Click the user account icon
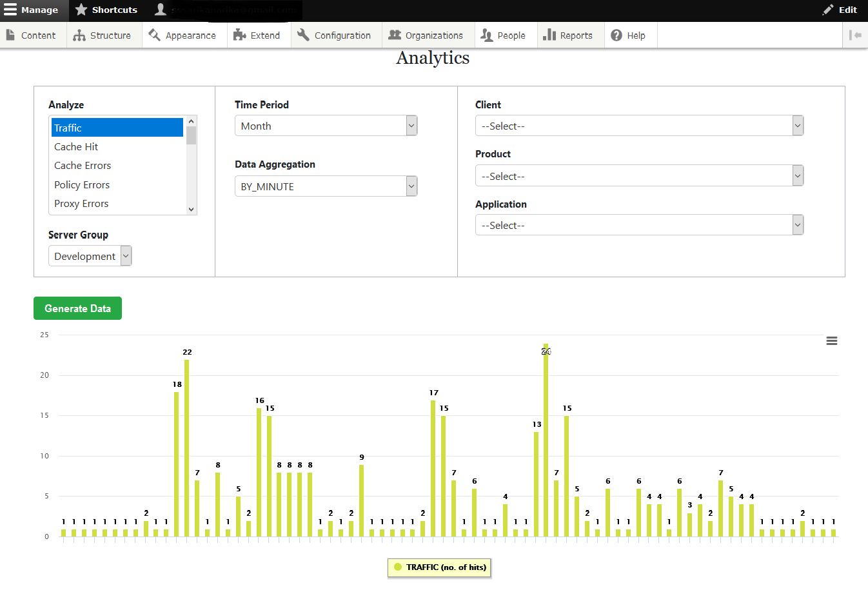This screenshot has width=868, height=590. pyautogui.click(x=161, y=10)
